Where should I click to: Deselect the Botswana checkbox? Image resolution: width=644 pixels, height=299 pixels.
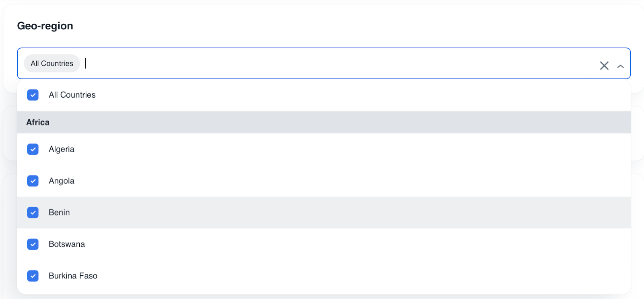pyautogui.click(x=33, y=244)
